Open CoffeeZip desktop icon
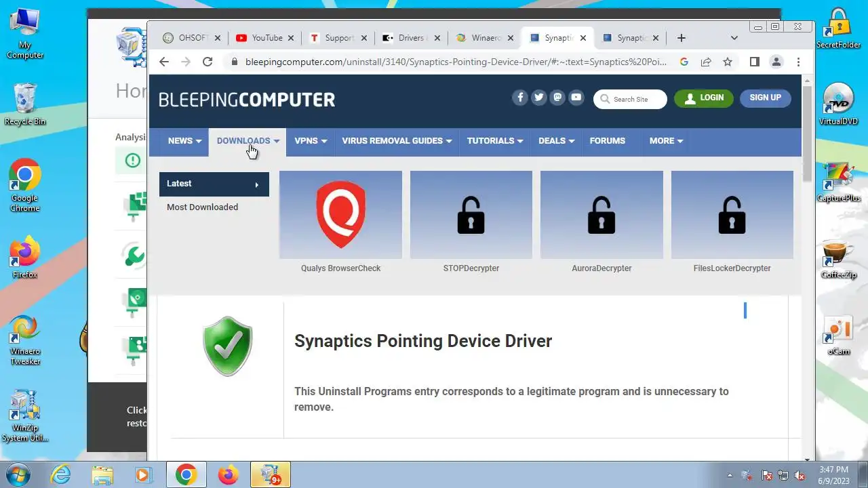868x488 pixels. click(x=839, y=258)
